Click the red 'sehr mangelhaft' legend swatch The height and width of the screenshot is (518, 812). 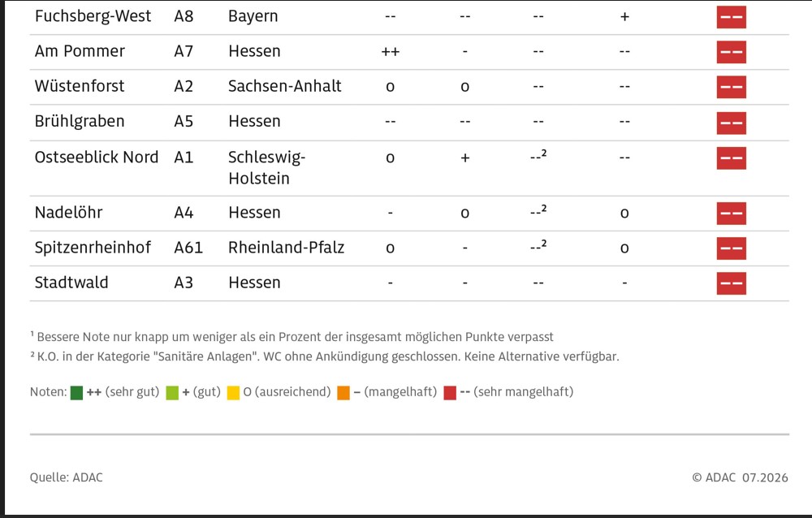click(x=450, y=393)
